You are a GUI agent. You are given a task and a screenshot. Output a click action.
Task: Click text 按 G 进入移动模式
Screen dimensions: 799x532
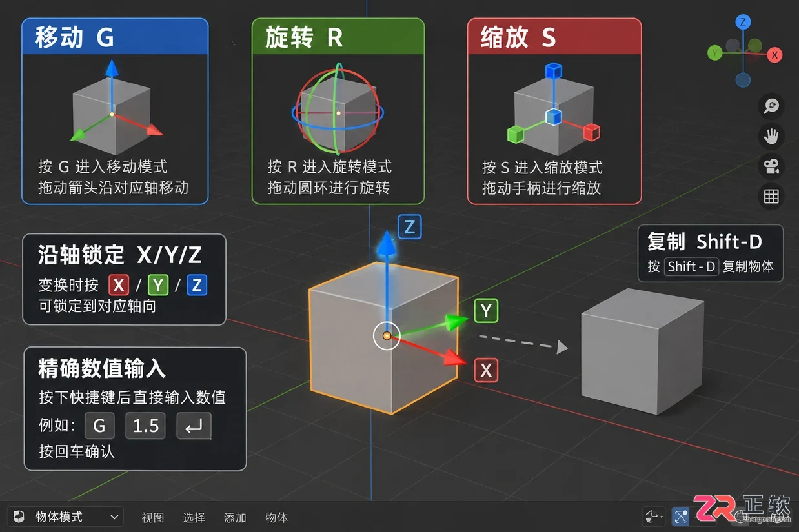pos(103,167)
